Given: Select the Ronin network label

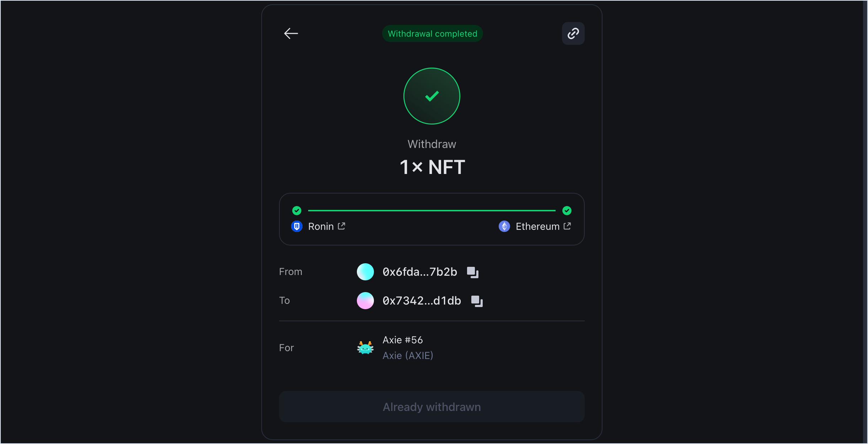Looking at the screenshot, I should click(x=320, y=226).
